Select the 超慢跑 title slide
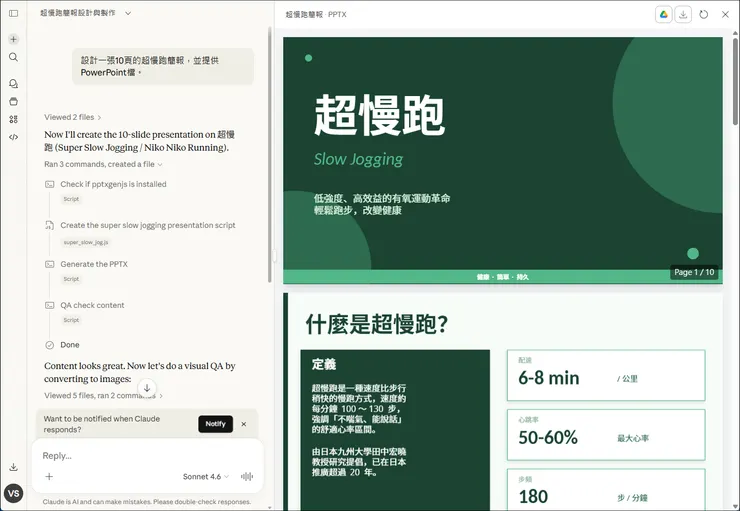This screenshot has height=511, width=740. [x=503, y=160]
